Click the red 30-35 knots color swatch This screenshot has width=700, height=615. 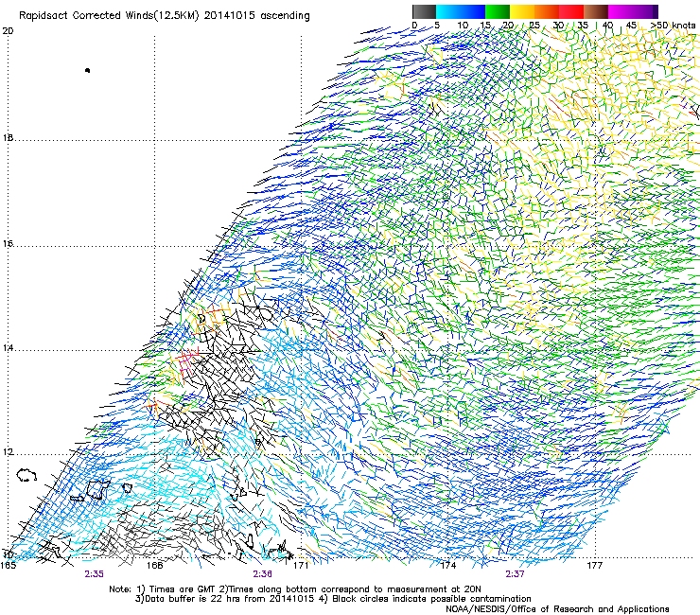tap(571, 11)
